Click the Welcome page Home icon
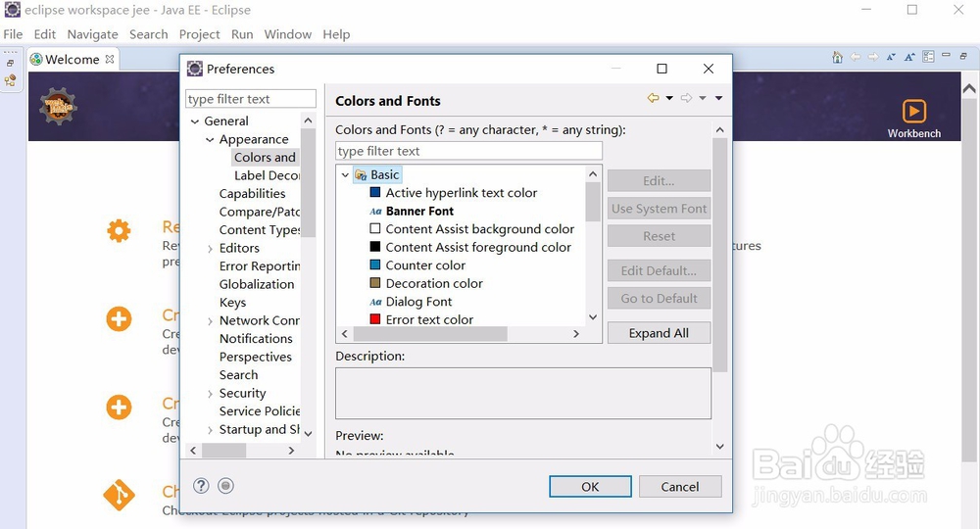This screenshot has width=980, height=529. [x=838, y=58]
